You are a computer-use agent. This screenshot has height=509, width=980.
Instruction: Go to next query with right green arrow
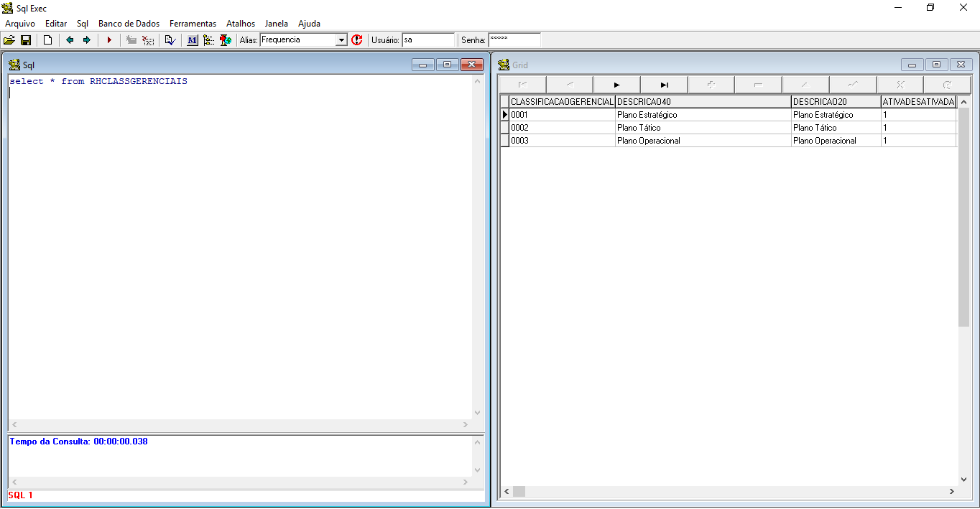pyautogui.click(x=87, y=40)
